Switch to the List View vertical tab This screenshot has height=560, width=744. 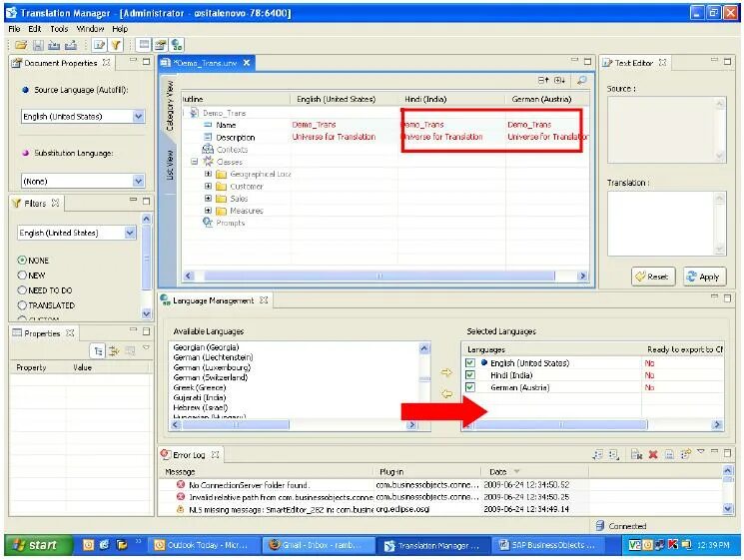tap(170, 165)
